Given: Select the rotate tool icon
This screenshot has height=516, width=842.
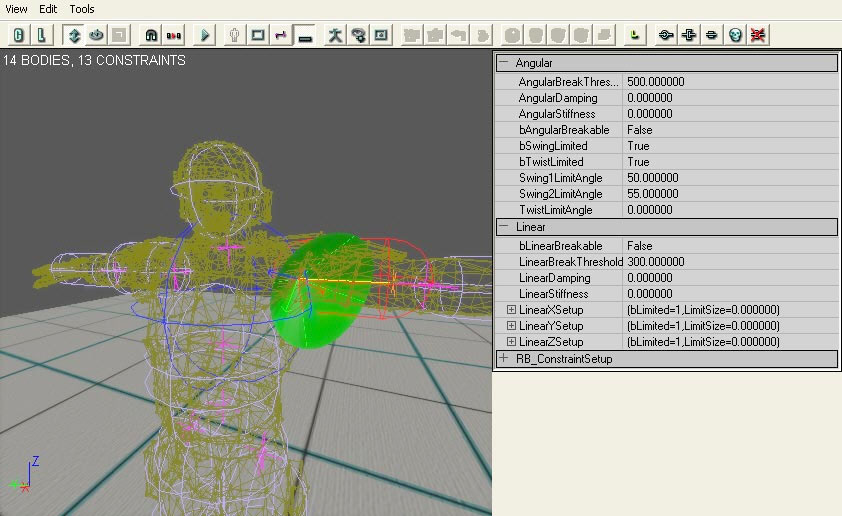Looking at the screenshot, I should (x=96, y=35).
